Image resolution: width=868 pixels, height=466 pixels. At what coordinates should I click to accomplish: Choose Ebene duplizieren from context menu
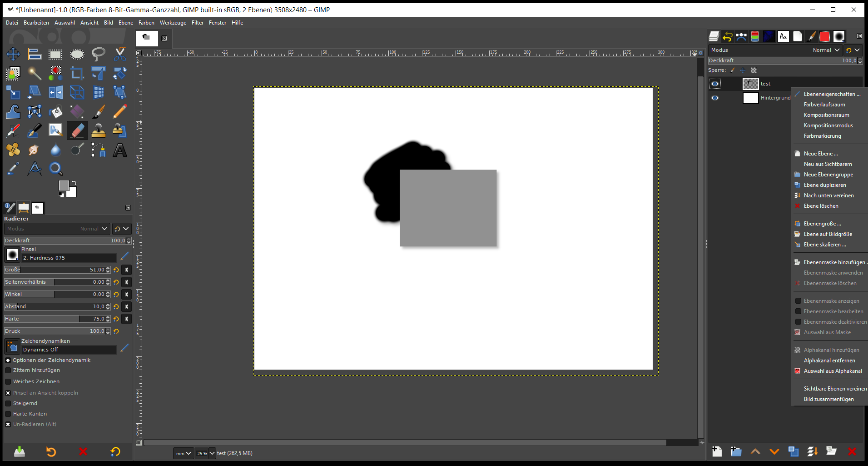pos(824,185)
